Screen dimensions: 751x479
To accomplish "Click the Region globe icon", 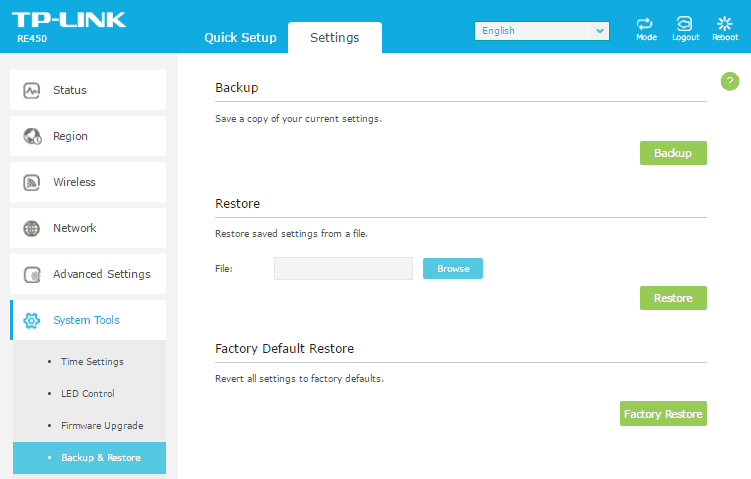I will [x=31, y=136].
